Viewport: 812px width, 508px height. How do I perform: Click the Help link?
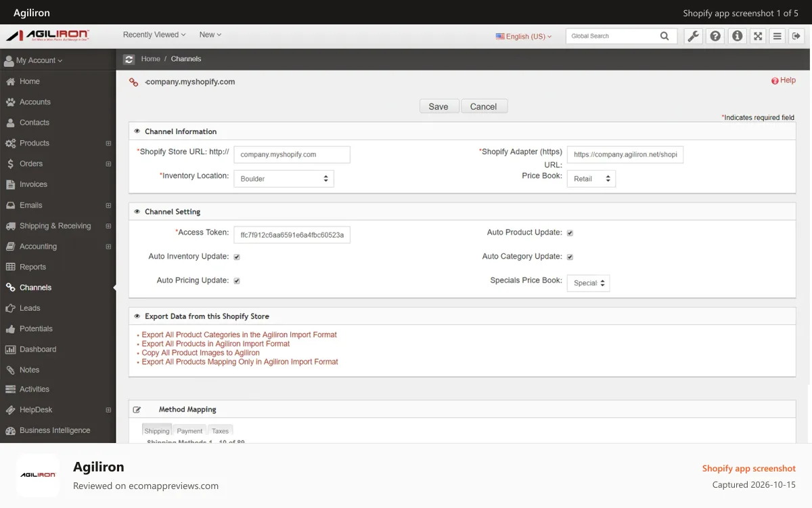pyautogui.click(x=784, y=81)
